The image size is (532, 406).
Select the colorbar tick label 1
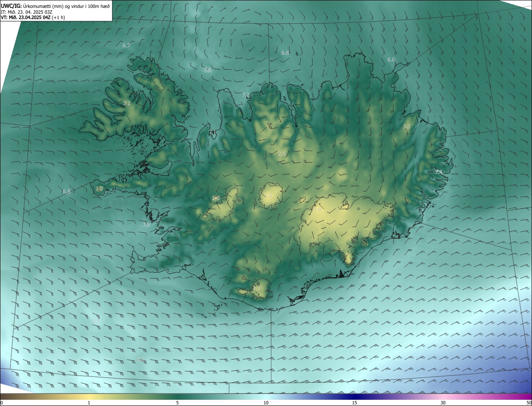tap(89, 403)
